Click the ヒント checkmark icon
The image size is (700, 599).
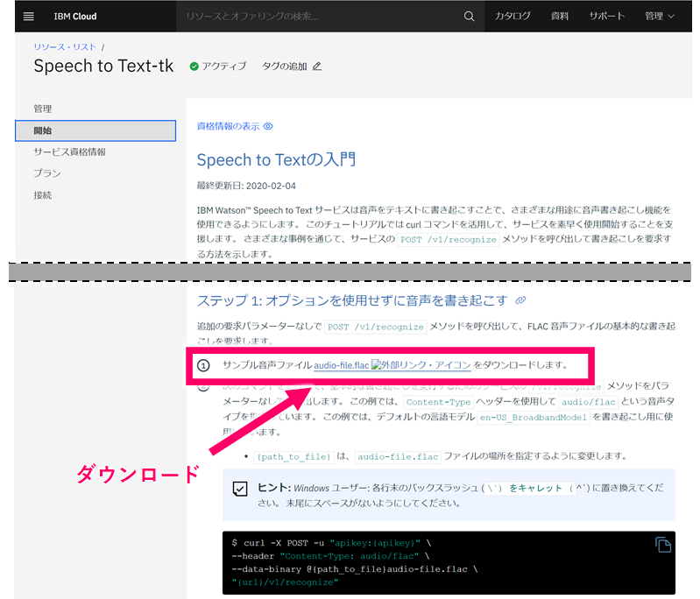(x=240, y=489)
